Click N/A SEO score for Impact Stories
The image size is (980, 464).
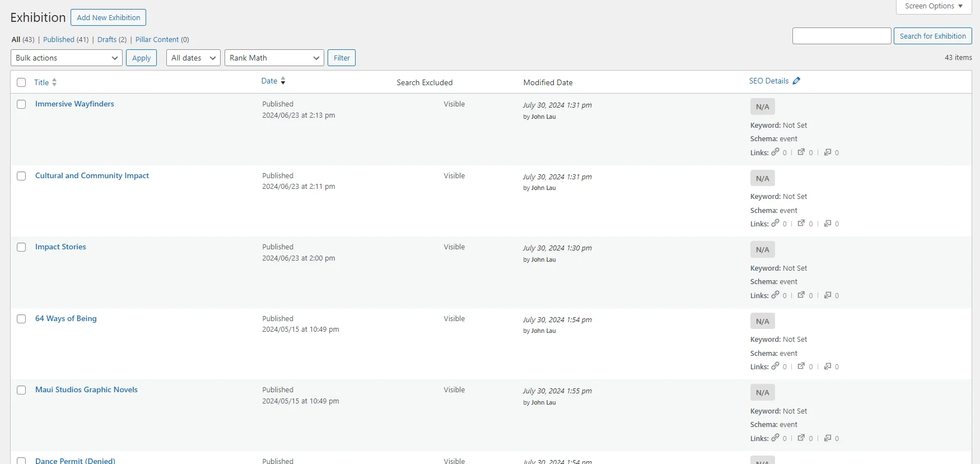pyautogui.click(x=763, y=249)
